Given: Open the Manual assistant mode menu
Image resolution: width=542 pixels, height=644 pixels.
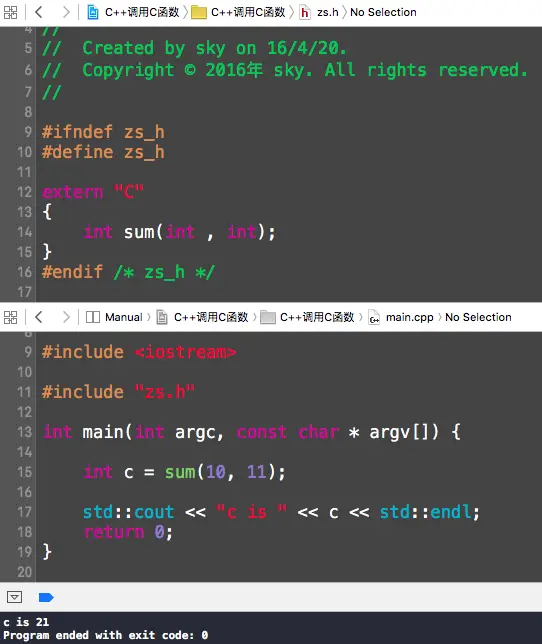Looking at the screenshot, I should tap(124, 317).
